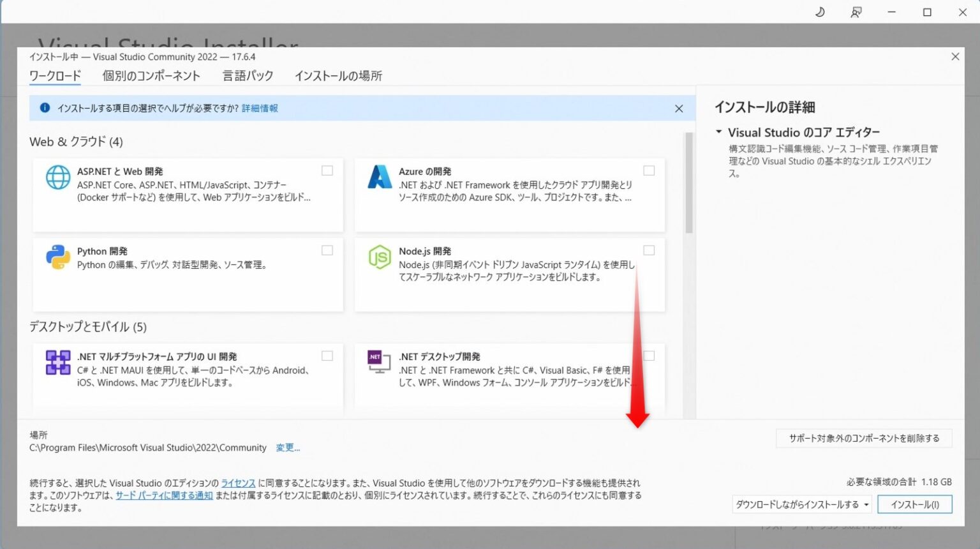Click the Azure の開発 workload icon
The height and width of the screenshot is (549, 980).
(380, 177)
